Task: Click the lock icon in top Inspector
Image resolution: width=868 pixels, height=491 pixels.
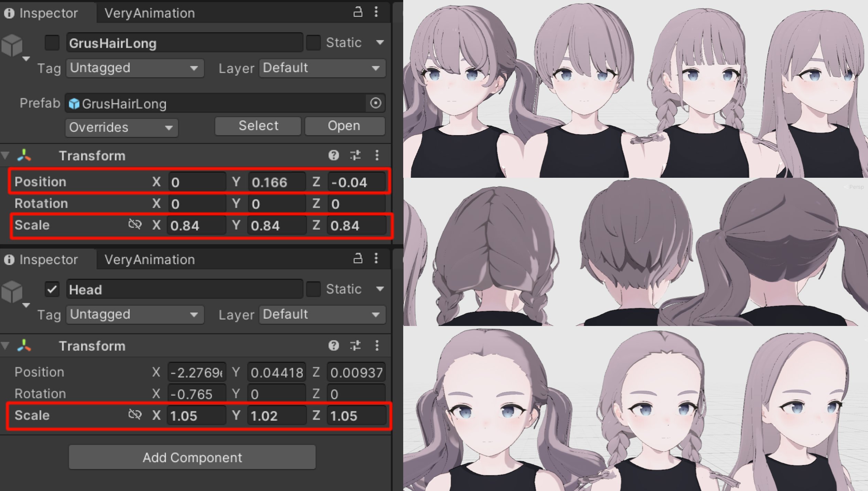Action: [x=358, y=12]
